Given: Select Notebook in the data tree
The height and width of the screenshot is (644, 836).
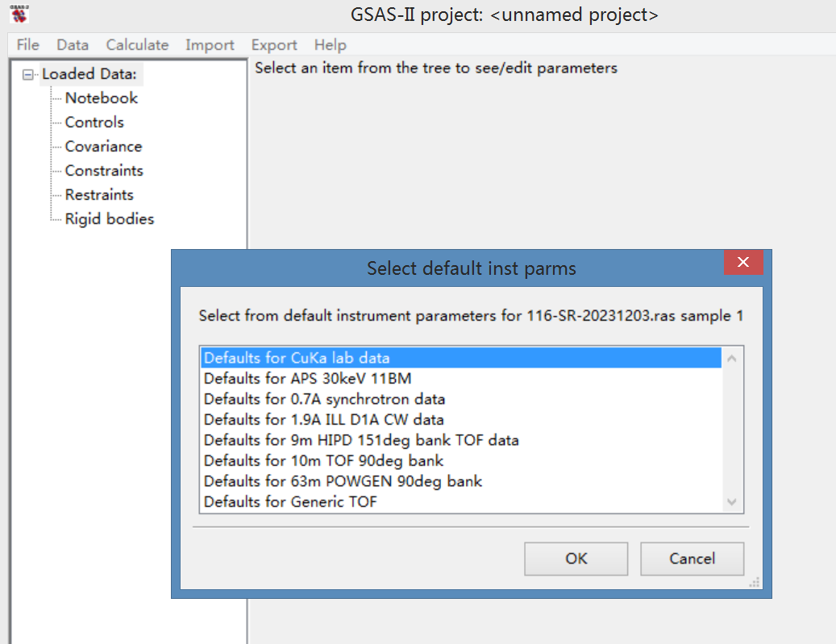Looking at the screenshot, I should click(102, 98).
